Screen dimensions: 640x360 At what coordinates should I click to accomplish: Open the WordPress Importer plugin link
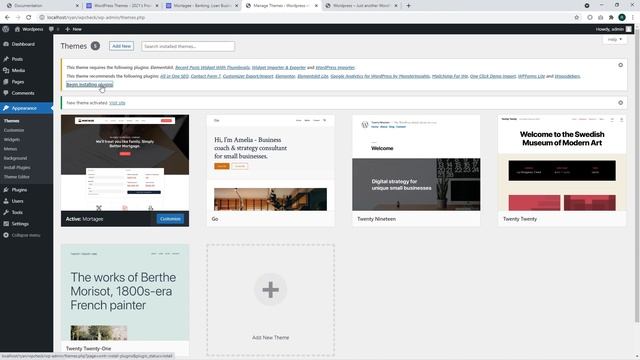335,67
